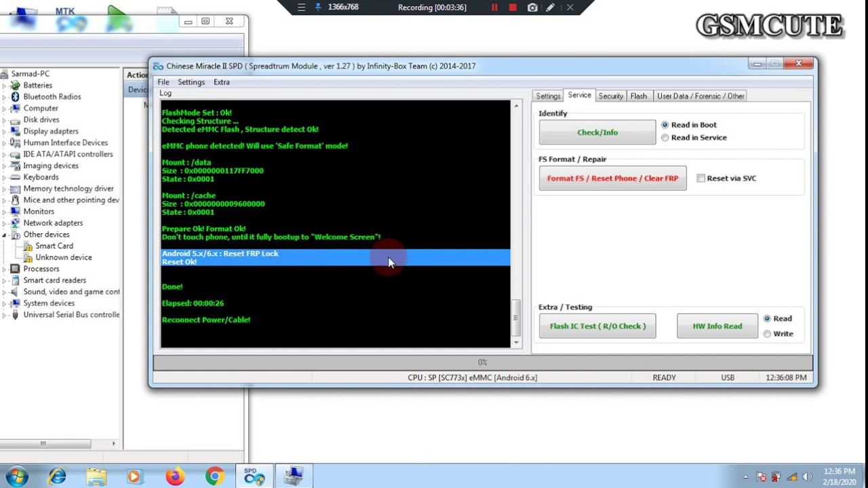868x488 pixels.
Task: Launch Firefox from taskbar
Action: [175, 476]
